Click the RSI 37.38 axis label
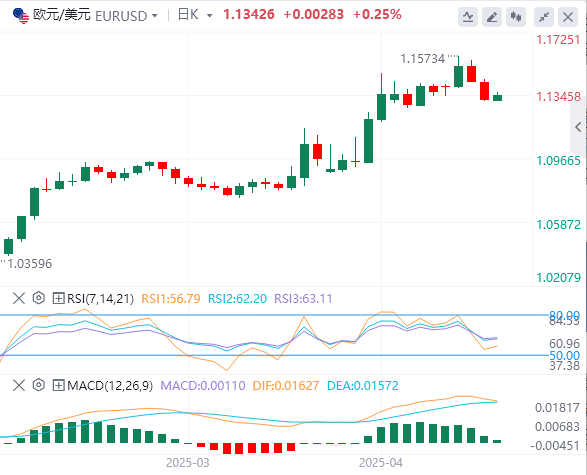This screenshot has width=587, height=475. coord(565,366)
